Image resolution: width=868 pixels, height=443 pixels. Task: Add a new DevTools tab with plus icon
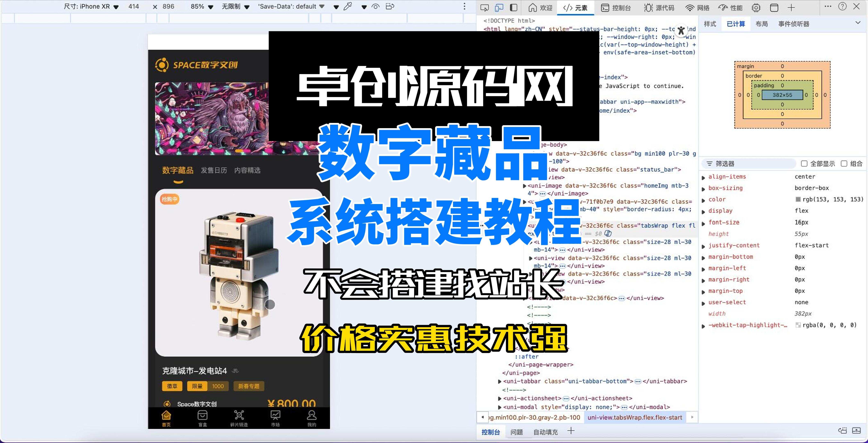coord(791,7)
